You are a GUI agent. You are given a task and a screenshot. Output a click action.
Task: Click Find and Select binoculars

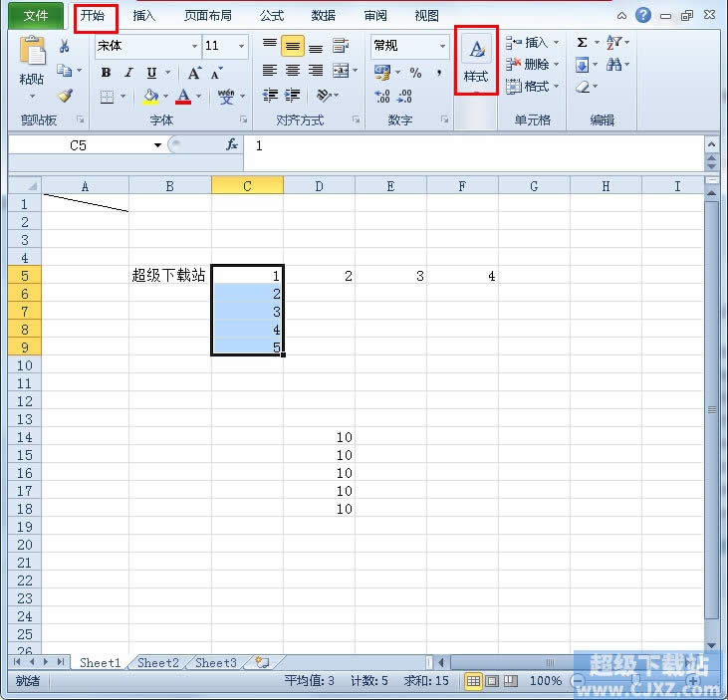[x=613, y=65]
